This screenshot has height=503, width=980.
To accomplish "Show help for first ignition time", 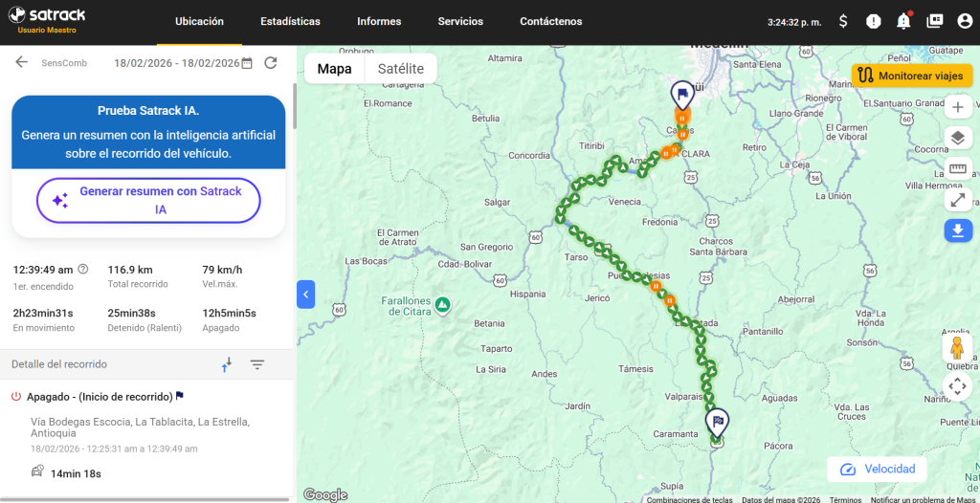I will click(83, 270).
